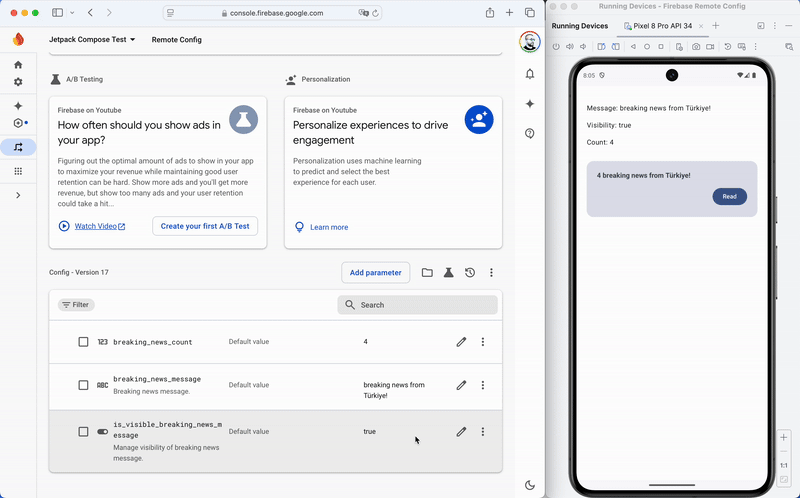The image size is (800, 498).
Task: Click emulator Back triangle button
Action: click(633, 46)
